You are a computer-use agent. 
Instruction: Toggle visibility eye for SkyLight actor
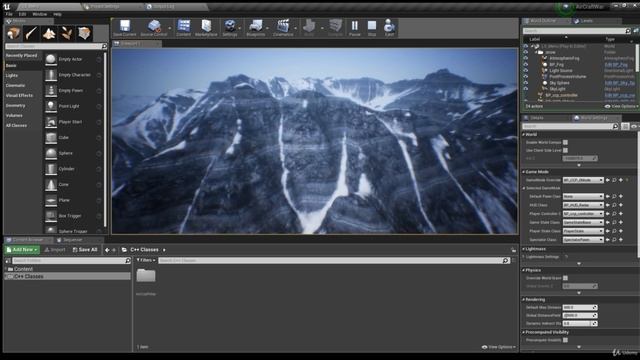526,89
